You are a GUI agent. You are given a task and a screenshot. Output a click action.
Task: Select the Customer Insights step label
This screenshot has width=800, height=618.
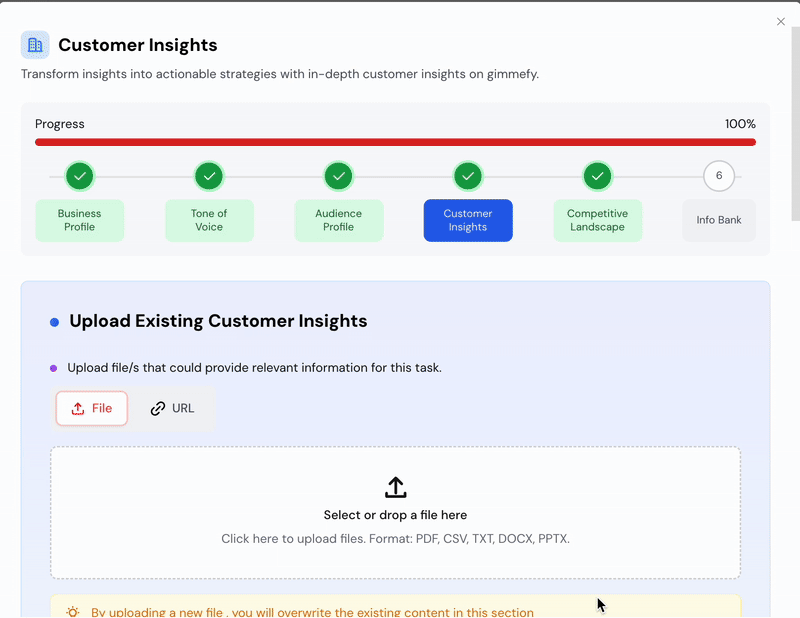(468, 220)
